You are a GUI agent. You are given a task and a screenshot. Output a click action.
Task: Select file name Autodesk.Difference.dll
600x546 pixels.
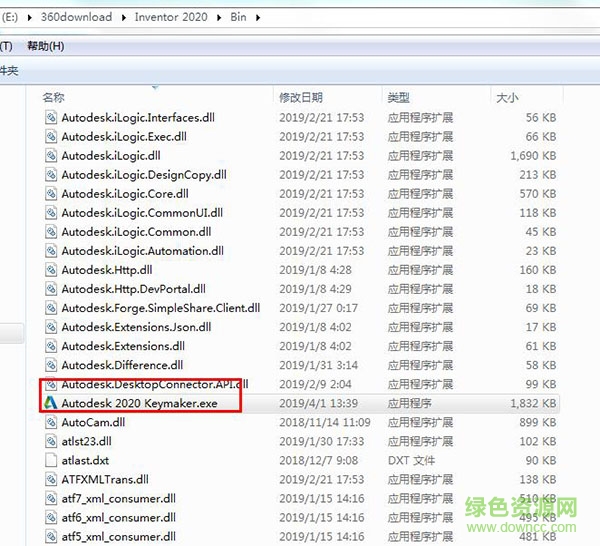tap(122, 365)
